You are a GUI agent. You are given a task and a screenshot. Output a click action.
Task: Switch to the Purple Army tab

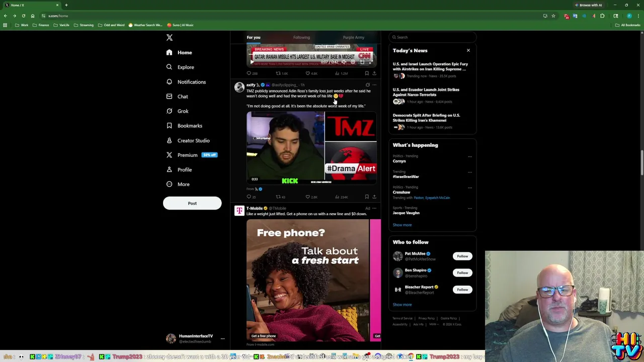coord(354,37)
